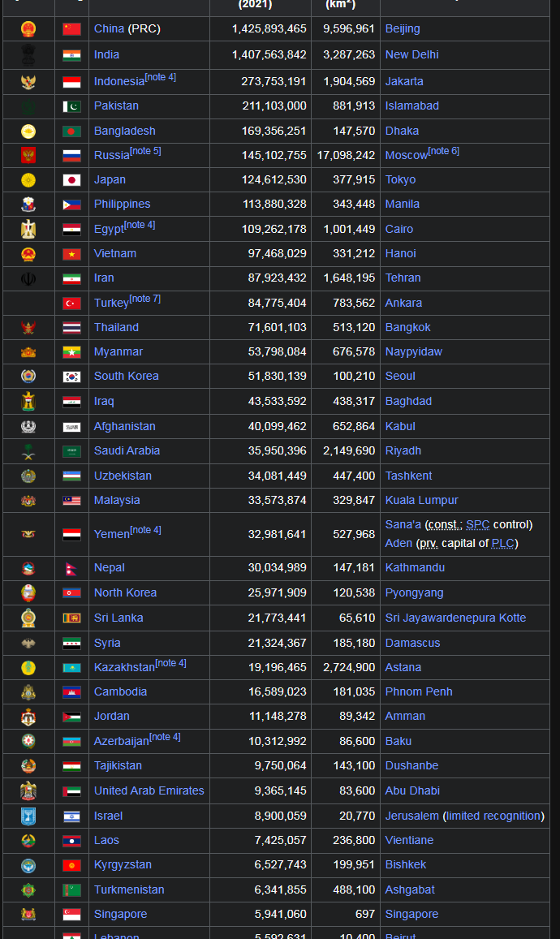Screen dimensions: 560x939
Task: Click the note 6 reference after Moscow
Action: (443, 151)
